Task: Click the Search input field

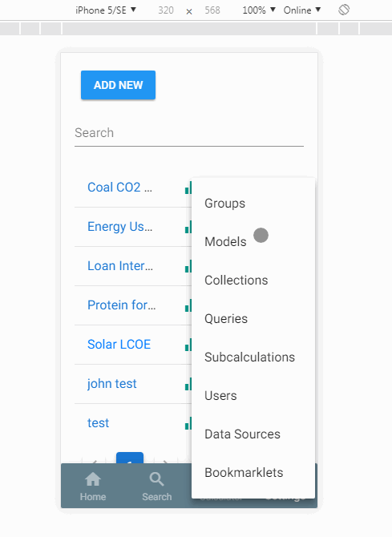Action: pyautogui.click(x=189, y=133)
